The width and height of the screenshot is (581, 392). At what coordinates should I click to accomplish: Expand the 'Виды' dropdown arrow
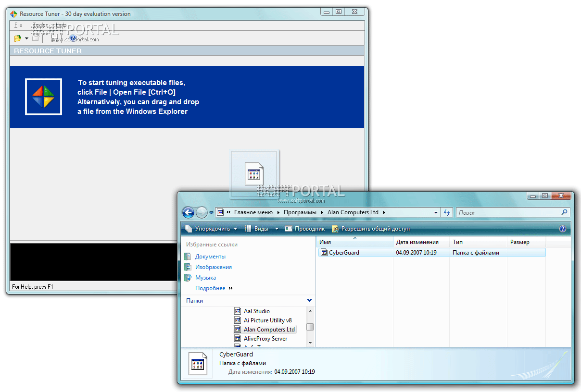(x=277, y=229)
